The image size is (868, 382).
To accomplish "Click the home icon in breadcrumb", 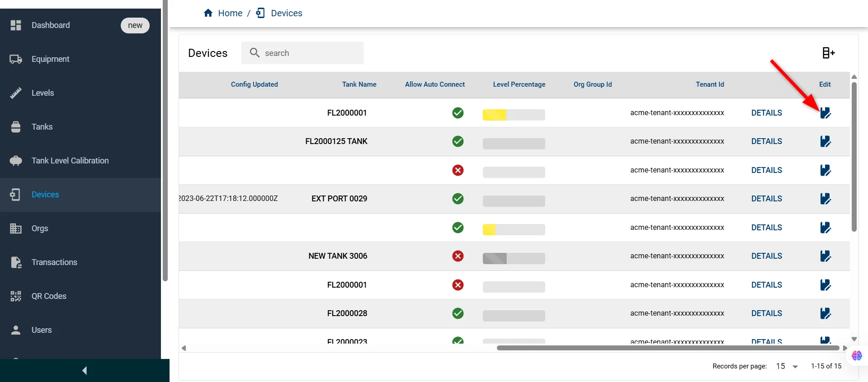I will 208,13.
